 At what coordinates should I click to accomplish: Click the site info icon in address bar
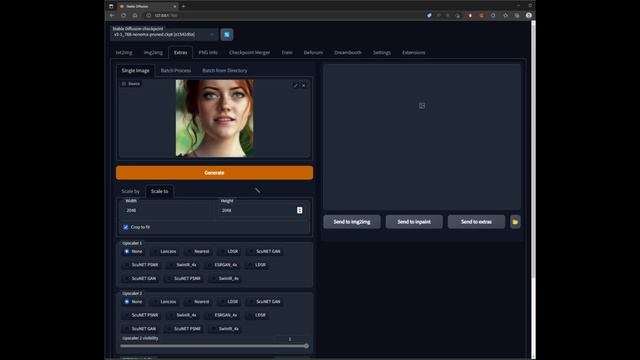pos(149,16)
